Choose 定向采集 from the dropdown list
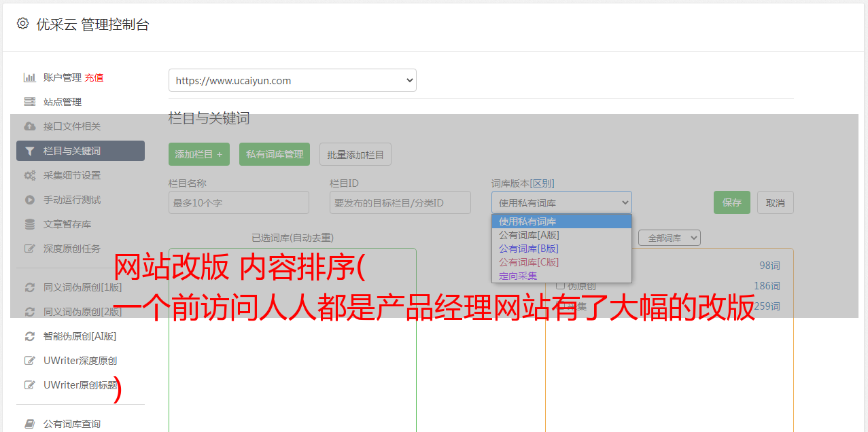 click(561, 276)
